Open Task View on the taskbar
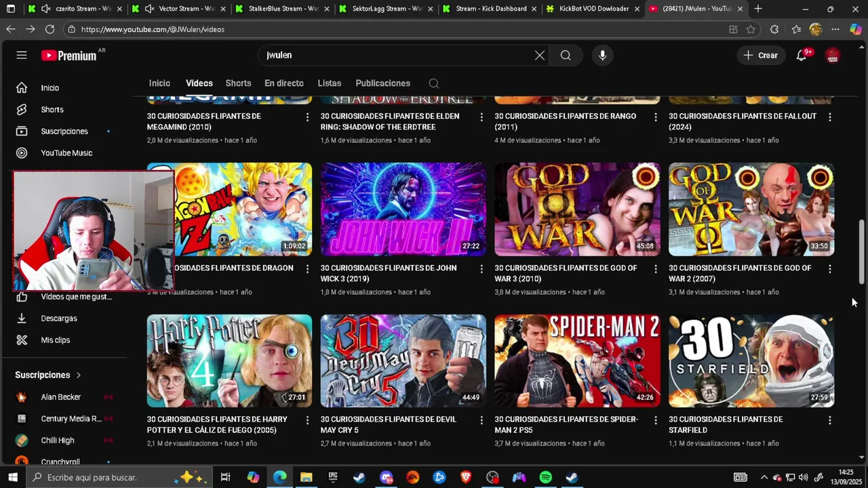Screen dimensions: 868x488 click(226, 477)
